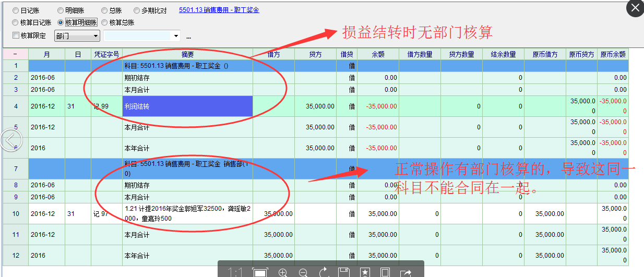Select the 日记账 radio button

tap(15, 10)
